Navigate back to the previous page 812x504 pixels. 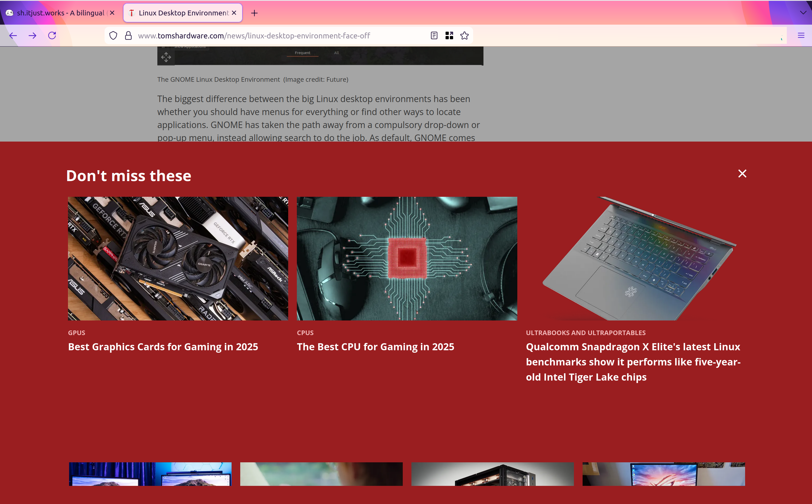[x=13, y=35]
